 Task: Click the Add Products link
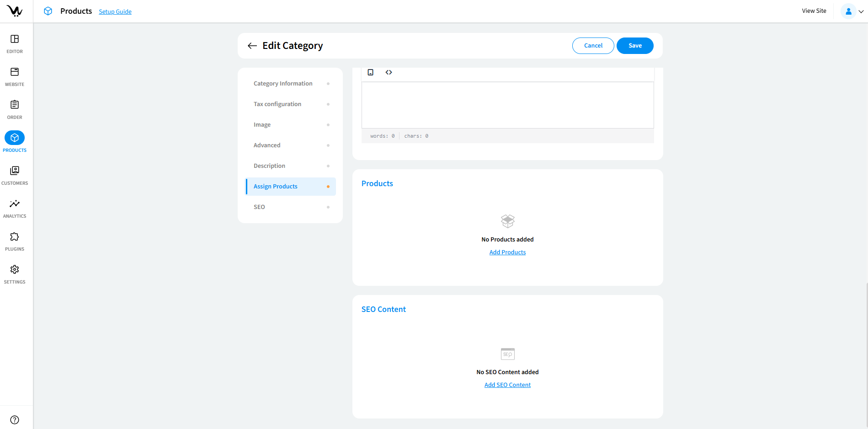(507, 252)
